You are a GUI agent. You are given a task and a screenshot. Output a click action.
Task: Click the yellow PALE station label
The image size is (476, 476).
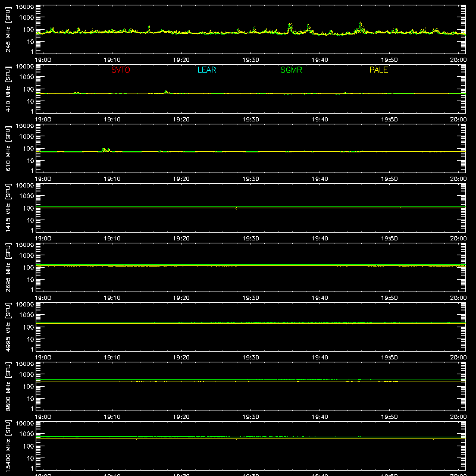click(378, 70)
